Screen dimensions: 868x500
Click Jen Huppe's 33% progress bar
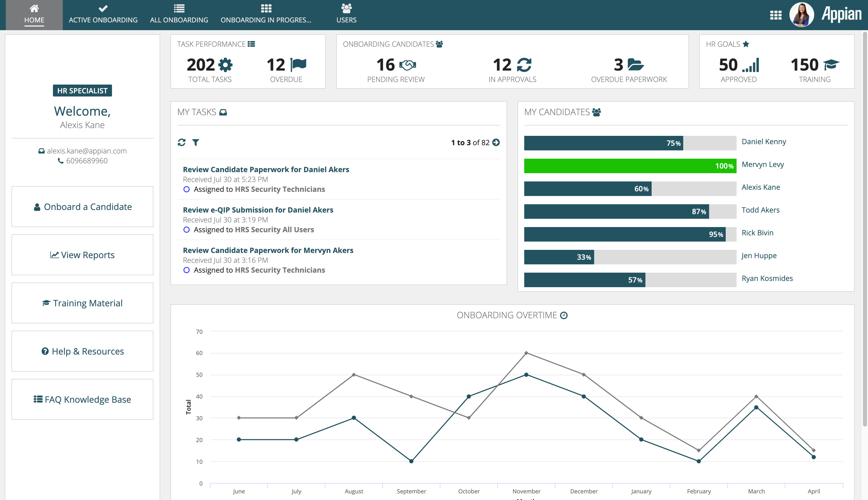coord(630,257)
